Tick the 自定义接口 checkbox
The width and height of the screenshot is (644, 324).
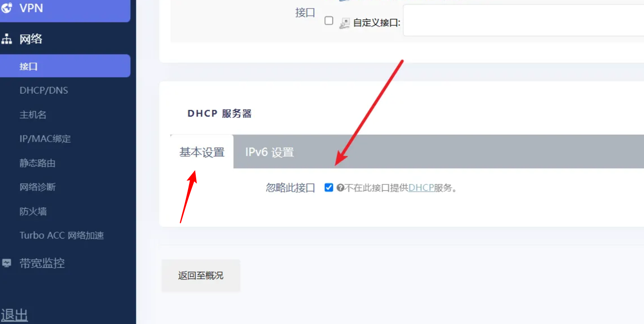329,21
